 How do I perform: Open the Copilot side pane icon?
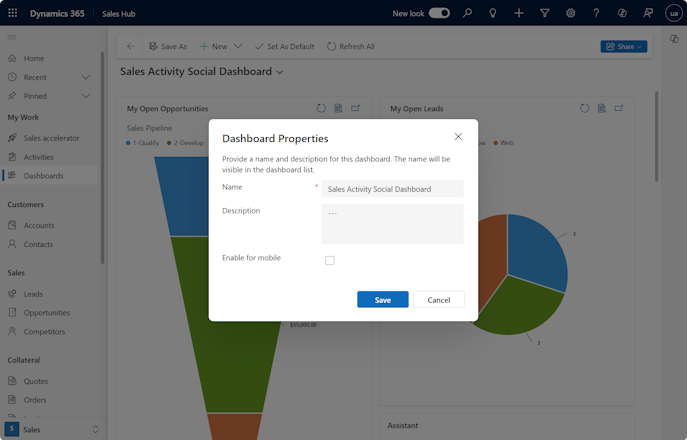tap(674, 39)
